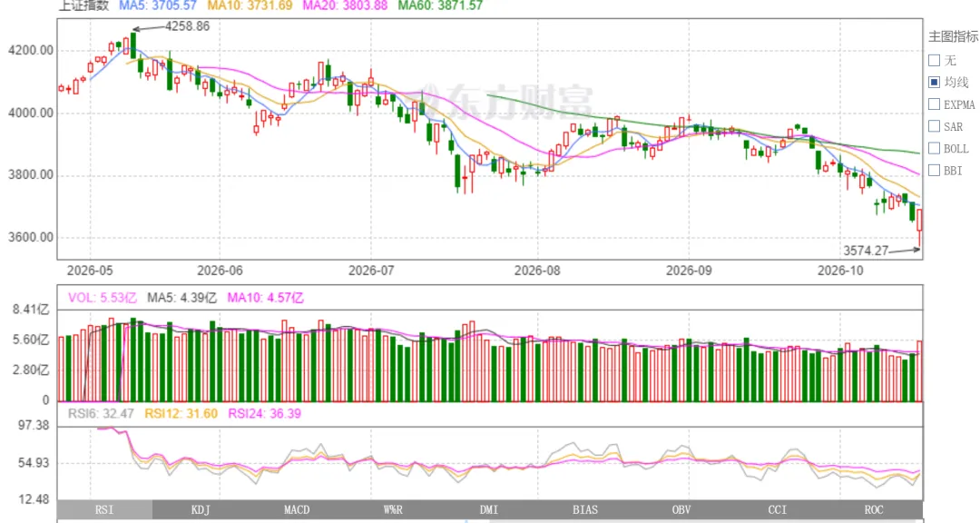Click the 2026-08 date axis label
This screenshot has height=523, width=980.
pyautogui.click(x=537, y=271)
